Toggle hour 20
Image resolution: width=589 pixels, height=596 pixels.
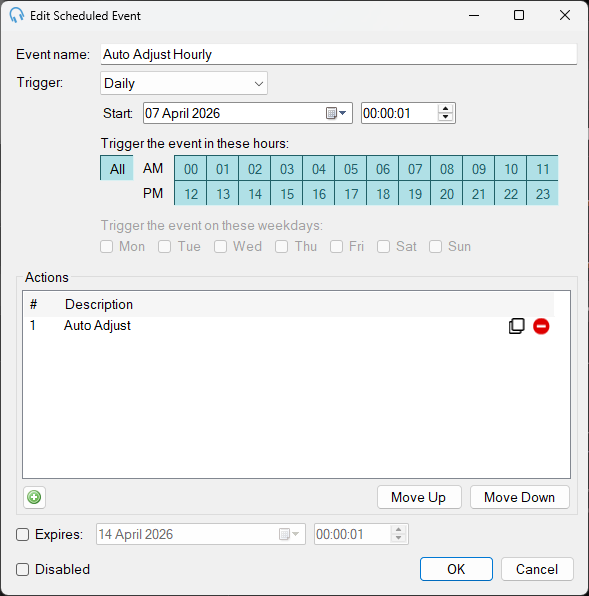(447, 193)
